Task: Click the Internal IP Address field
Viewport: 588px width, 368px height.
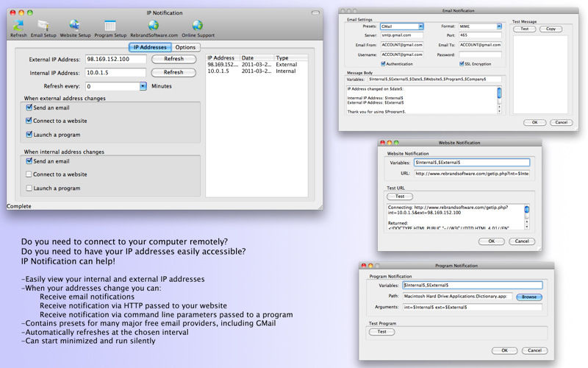Action: tap(116, 73)
